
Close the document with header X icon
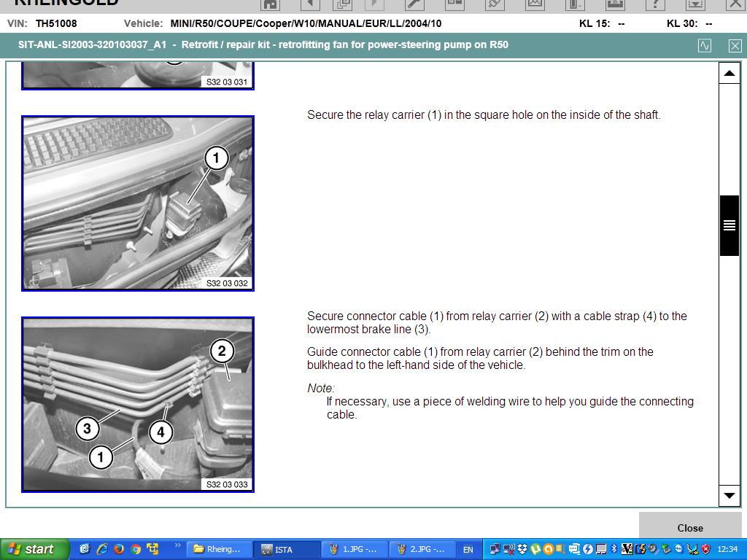point(735,45)
